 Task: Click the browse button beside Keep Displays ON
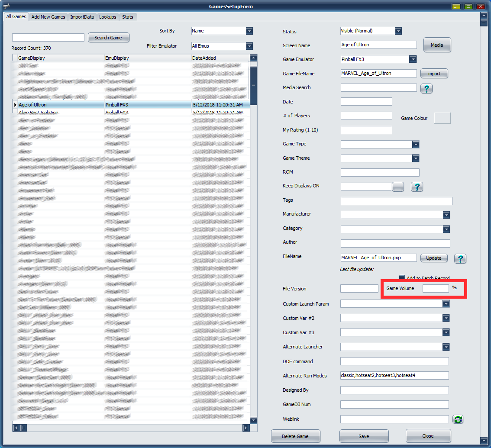click(x=397, y=187)
